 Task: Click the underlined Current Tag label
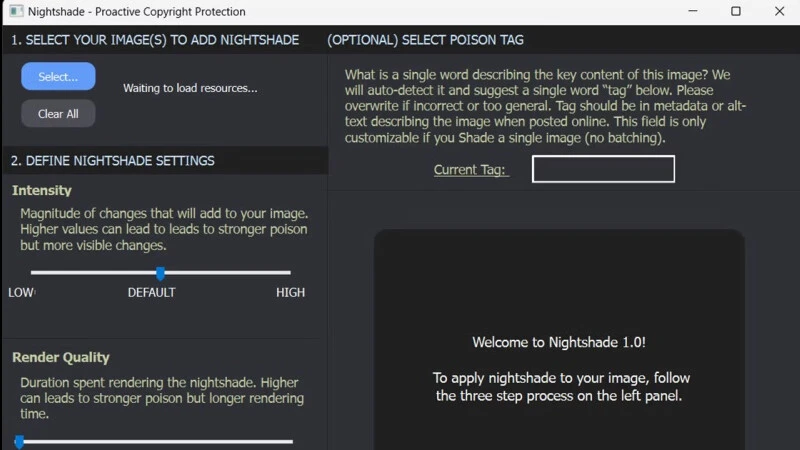(x=471, y=170)
